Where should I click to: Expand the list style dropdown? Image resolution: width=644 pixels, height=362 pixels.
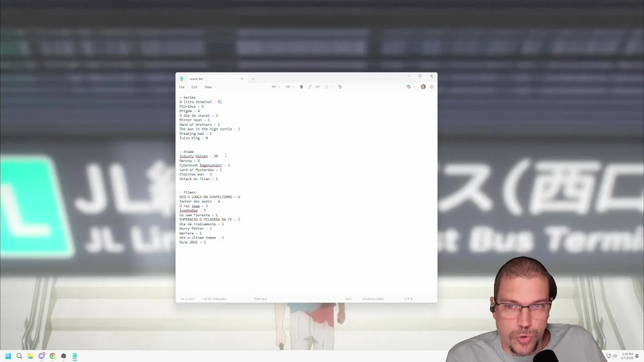pyautogui.click(x=290, y=87)
